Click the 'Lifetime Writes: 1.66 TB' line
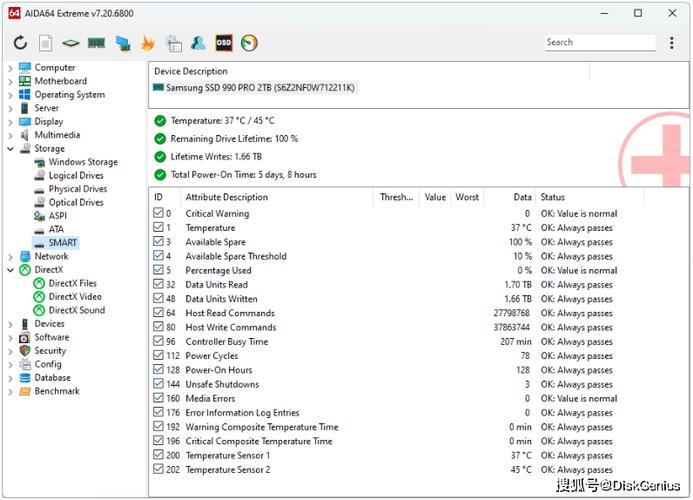 click(x=216, y=156)
